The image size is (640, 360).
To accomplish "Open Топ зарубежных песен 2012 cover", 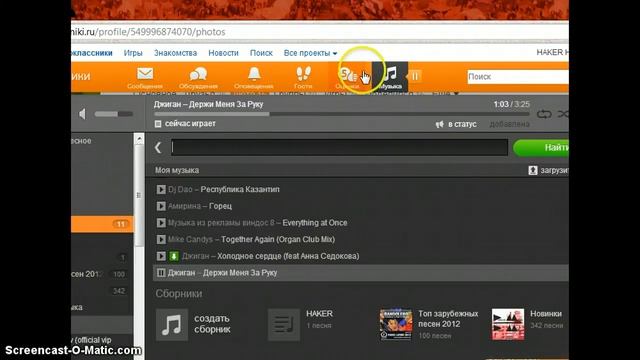I will coord(396,324).
